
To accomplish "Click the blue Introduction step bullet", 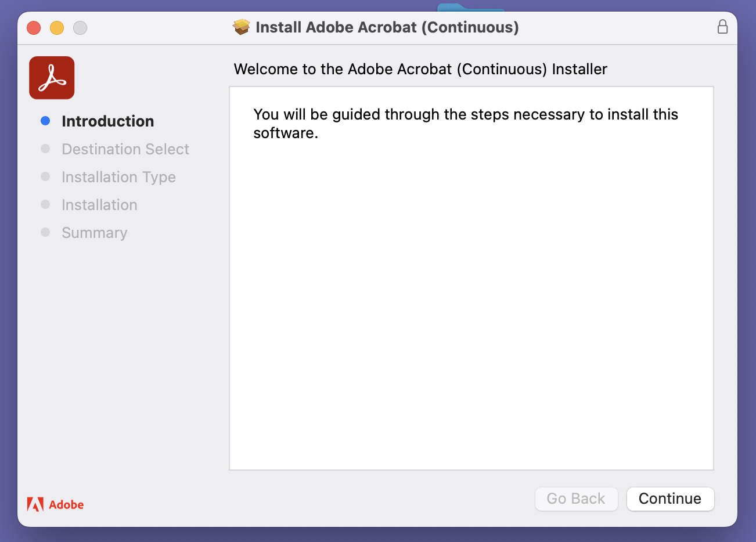I will point(45,121).
